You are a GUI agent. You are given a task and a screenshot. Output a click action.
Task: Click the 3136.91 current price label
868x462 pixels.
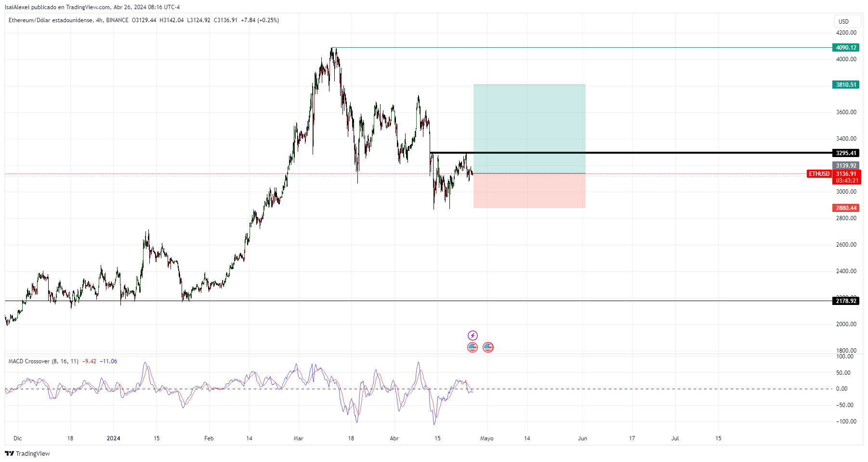[846, 174]
